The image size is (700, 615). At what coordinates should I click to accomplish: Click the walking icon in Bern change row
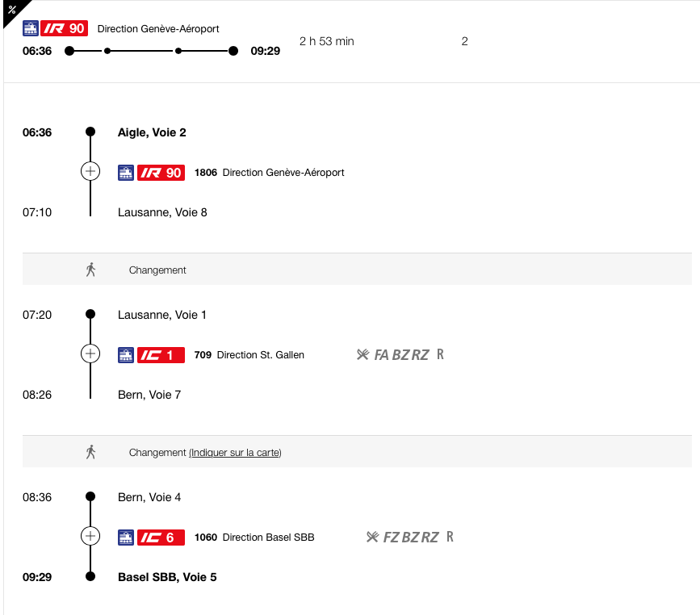(90, 452)
